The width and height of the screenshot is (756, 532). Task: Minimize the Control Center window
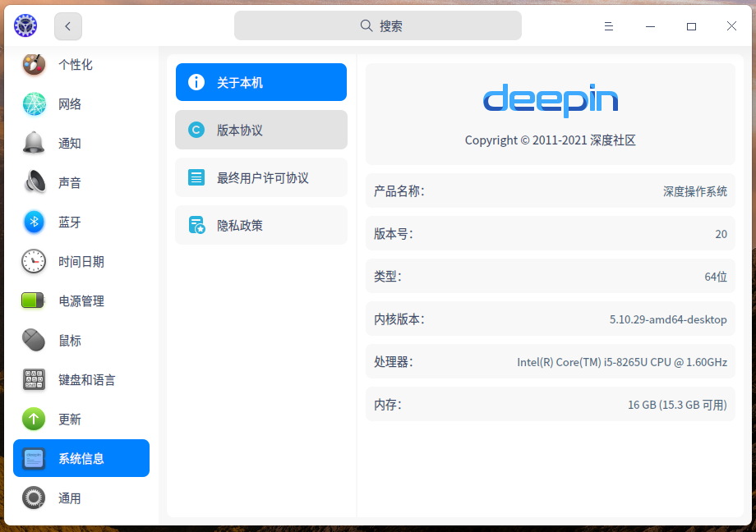(651, 26)
